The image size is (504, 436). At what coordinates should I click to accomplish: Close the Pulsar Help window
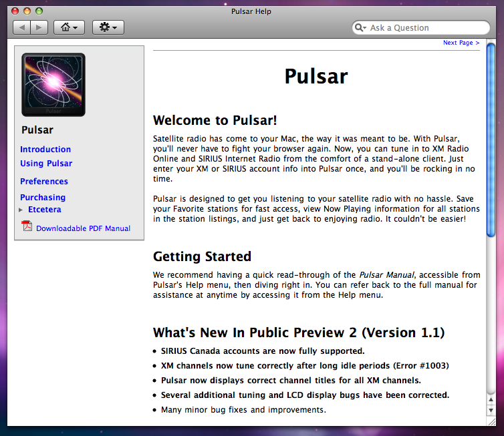coord(15,11)
